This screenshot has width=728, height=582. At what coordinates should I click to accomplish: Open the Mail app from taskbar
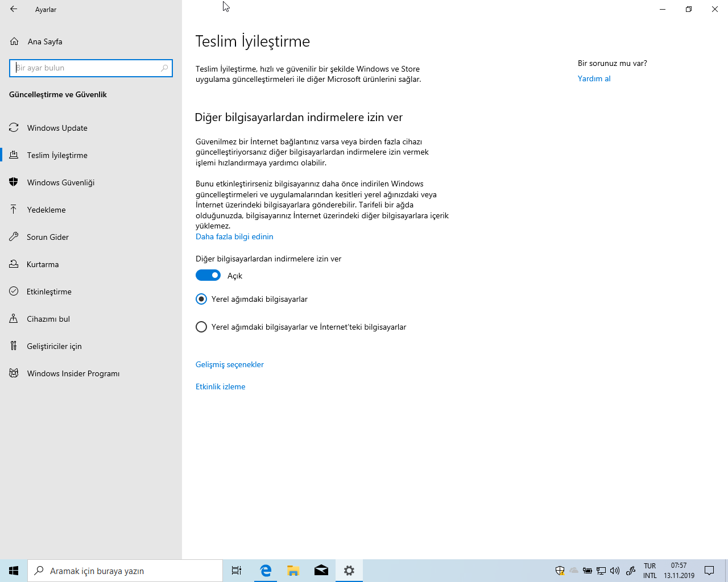[321, 571]
